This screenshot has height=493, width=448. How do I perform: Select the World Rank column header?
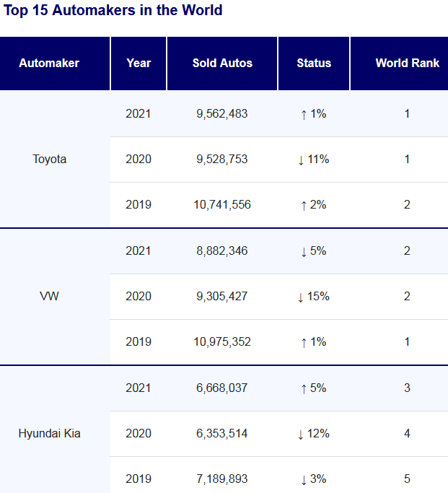pos(407,63)
